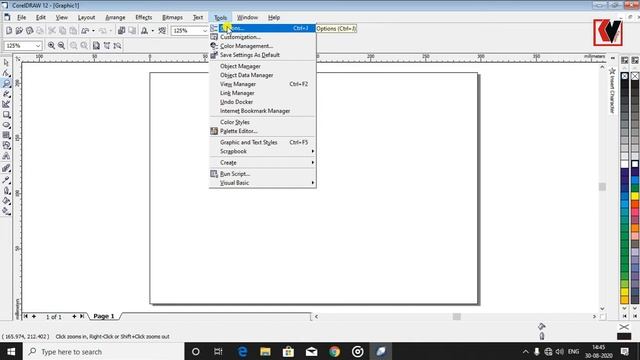Select the Freehand tool in toolbox
The width and height of the screenshot is (640, 360).
6,94
